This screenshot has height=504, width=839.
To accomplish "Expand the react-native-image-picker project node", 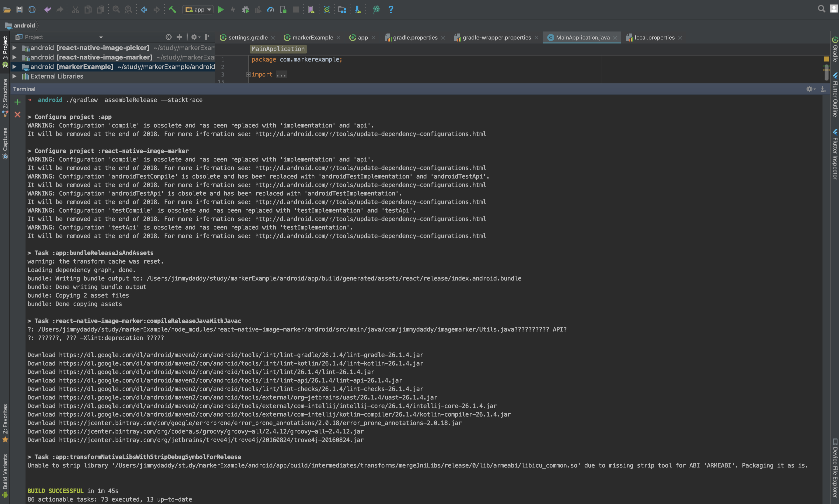I will point(14,47).
